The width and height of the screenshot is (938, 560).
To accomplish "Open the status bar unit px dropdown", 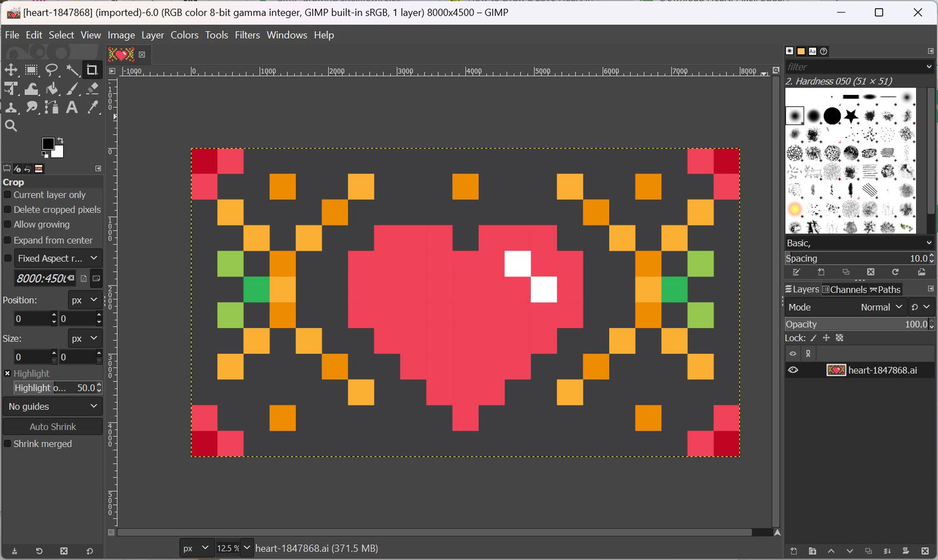I will [x=196, y=548].
